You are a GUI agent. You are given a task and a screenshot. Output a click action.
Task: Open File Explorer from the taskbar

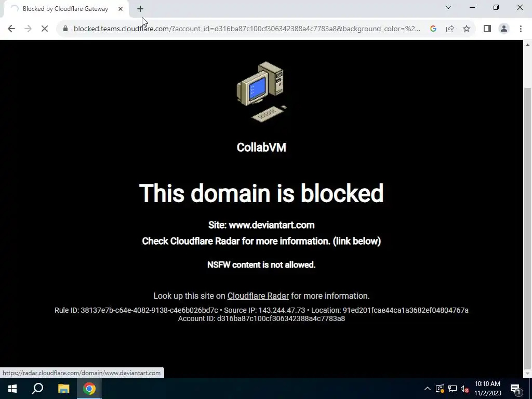pyautogui.click(x=63, y=389)
